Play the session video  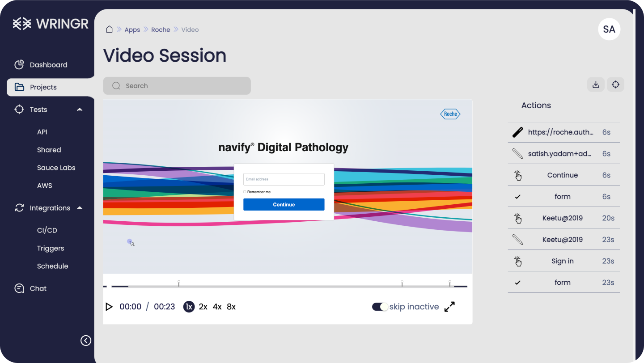[109, 307]
